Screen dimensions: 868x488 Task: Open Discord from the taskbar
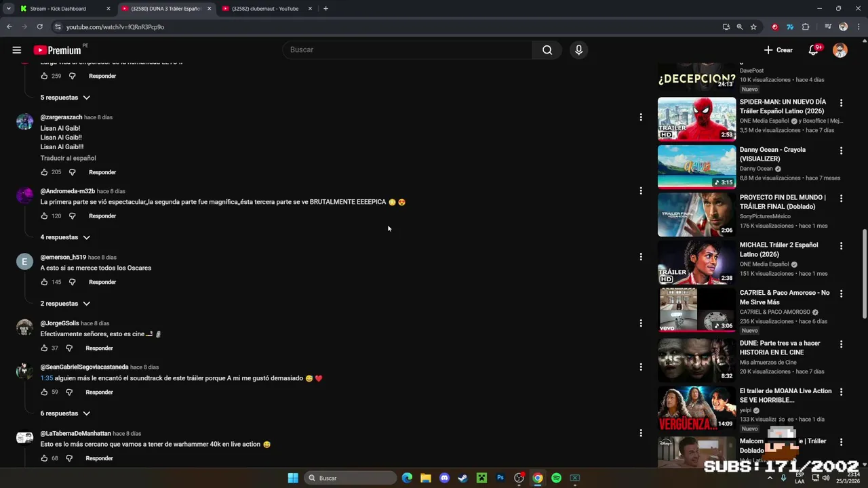click(x=444, y=478)
